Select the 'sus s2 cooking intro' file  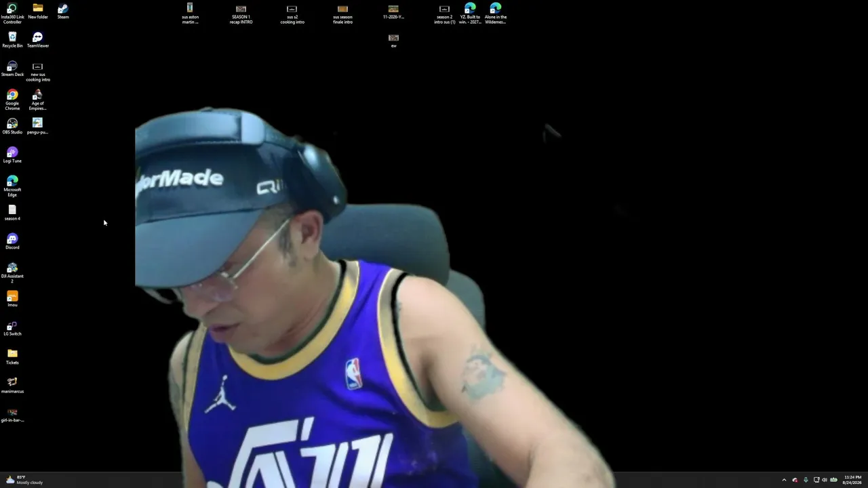point(292,14)
